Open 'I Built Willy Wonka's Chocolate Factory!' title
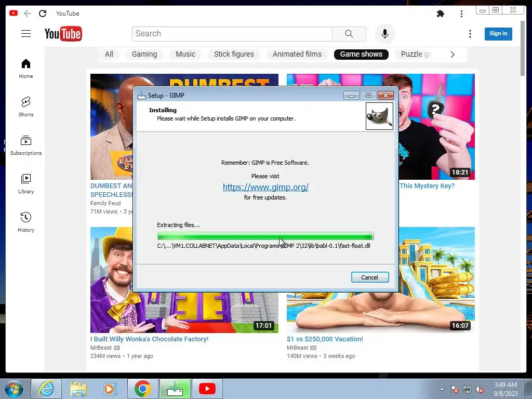The width and height of the screenshot is (532, 399). (149, 339)
